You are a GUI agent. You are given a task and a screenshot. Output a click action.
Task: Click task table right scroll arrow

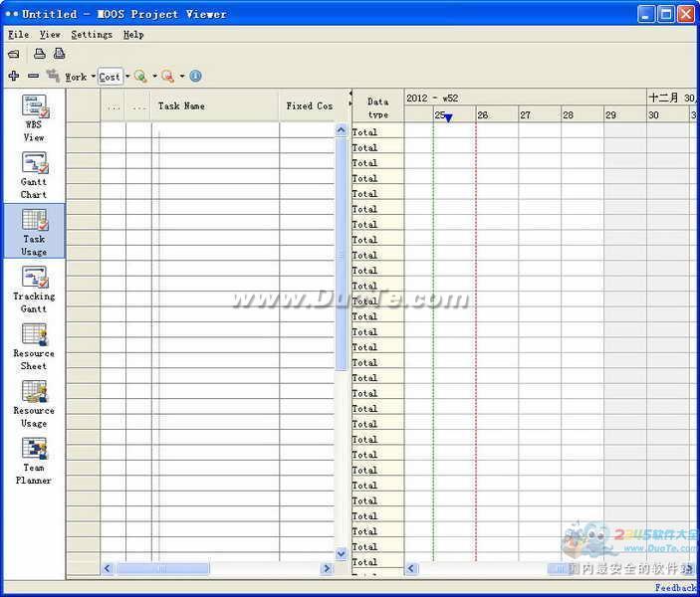click(x=328, y=568)
